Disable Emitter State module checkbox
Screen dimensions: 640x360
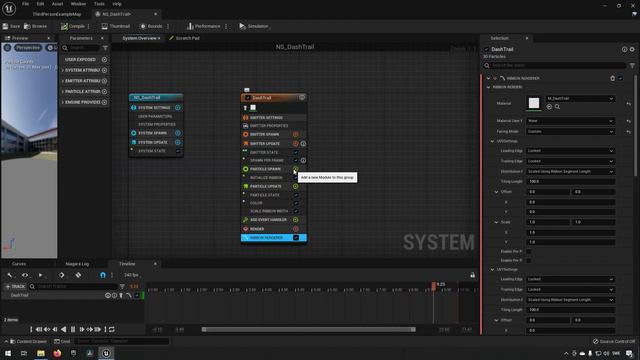(296, 152)
